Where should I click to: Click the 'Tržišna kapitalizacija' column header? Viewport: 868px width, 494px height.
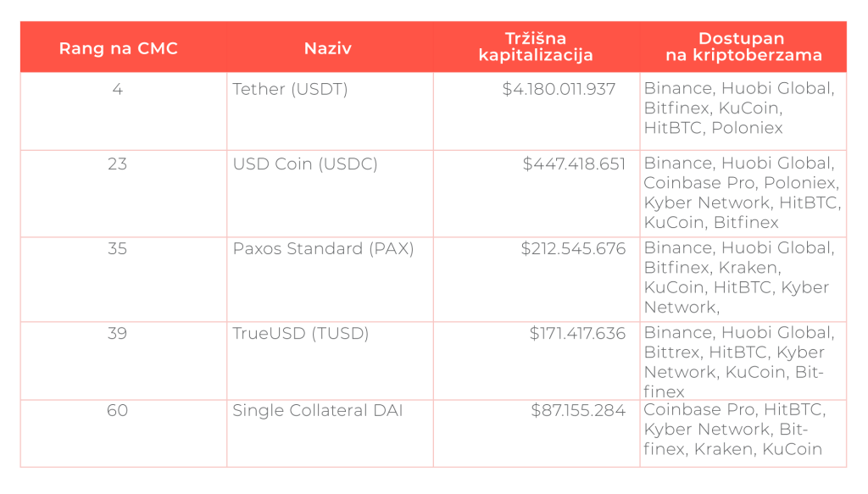pyautogui.click(x=536, y=47)
